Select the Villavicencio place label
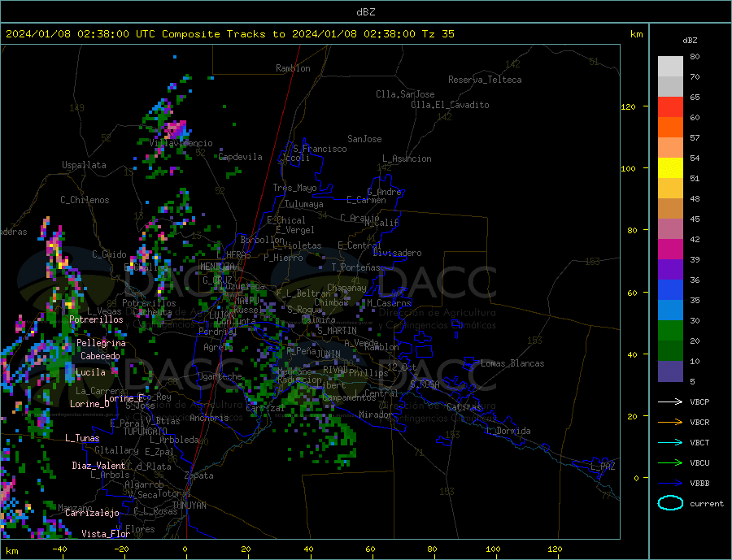This screenshot has width=732, height=560. point(181,143)
